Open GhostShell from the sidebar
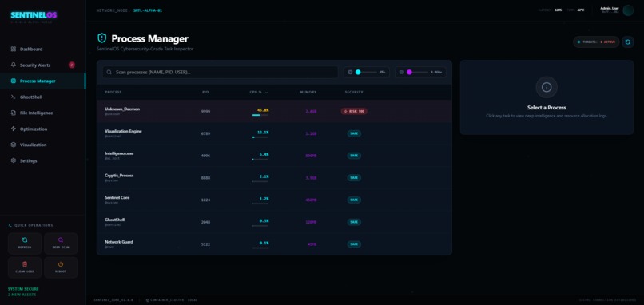The height and width of the screenshot is (305, 644). pyautogui.click(x=42, y=97)
